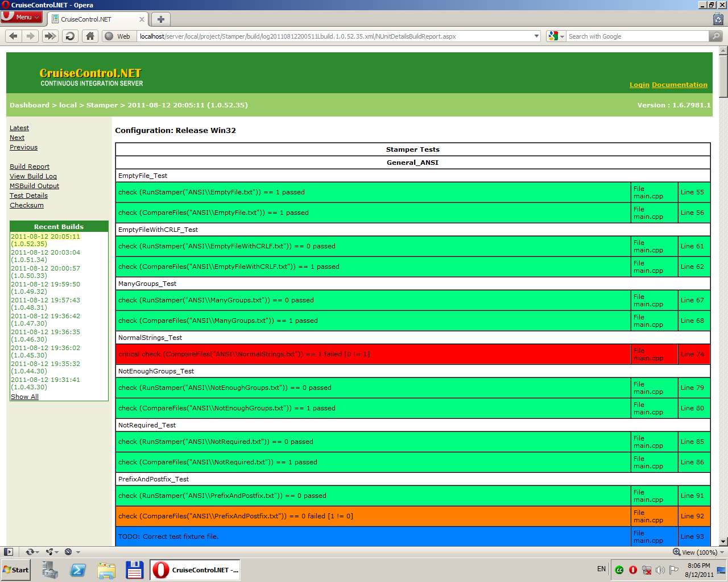Click the EmptyFile_Test heading row

click(x=413, y=176)
